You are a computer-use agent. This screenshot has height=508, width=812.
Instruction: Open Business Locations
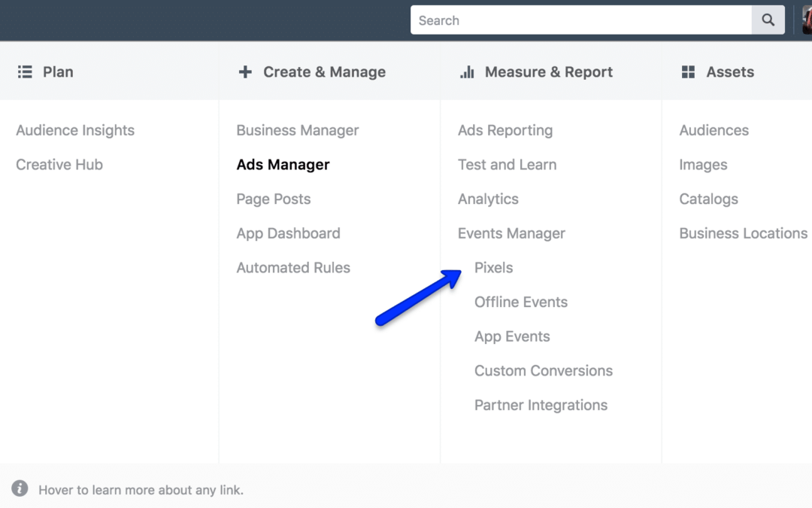tap(743, 233)
